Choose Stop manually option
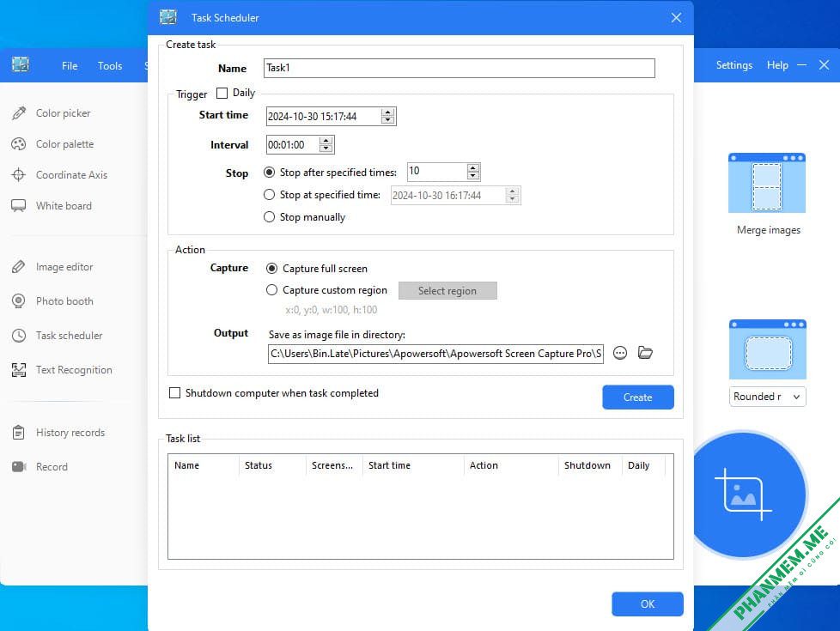 (x=270, y=217)
